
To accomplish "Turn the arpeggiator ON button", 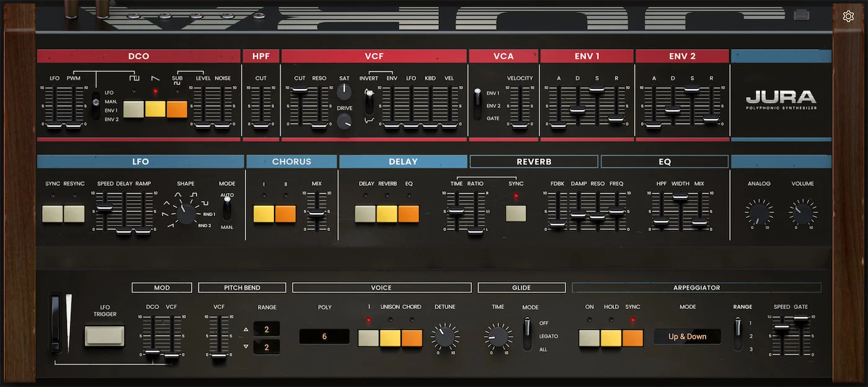I will pyautogui.click(x=589, y=338).
